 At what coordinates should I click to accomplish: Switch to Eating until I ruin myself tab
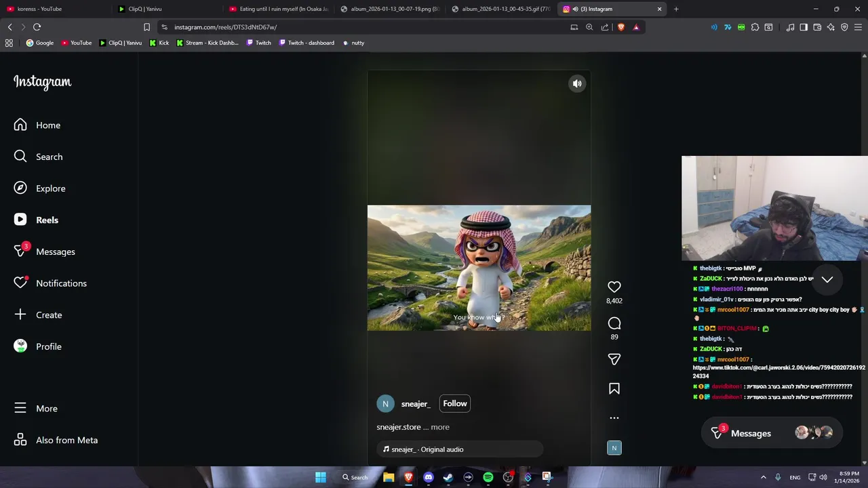[277, 9]
